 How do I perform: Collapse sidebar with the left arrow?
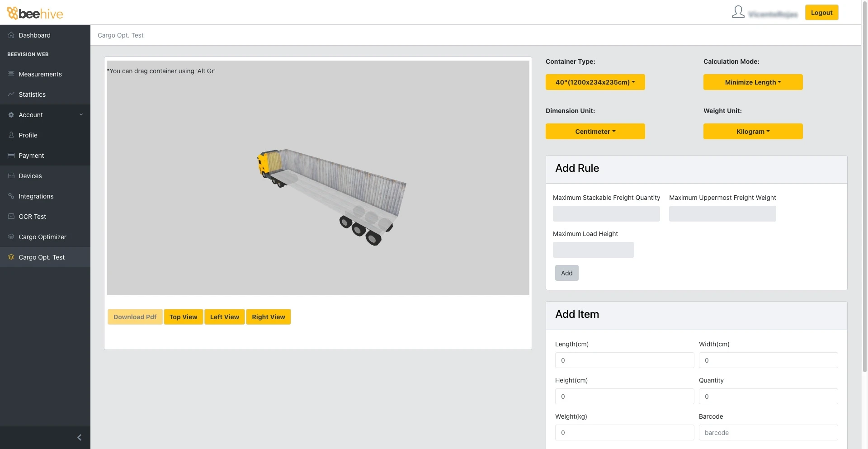79,437
